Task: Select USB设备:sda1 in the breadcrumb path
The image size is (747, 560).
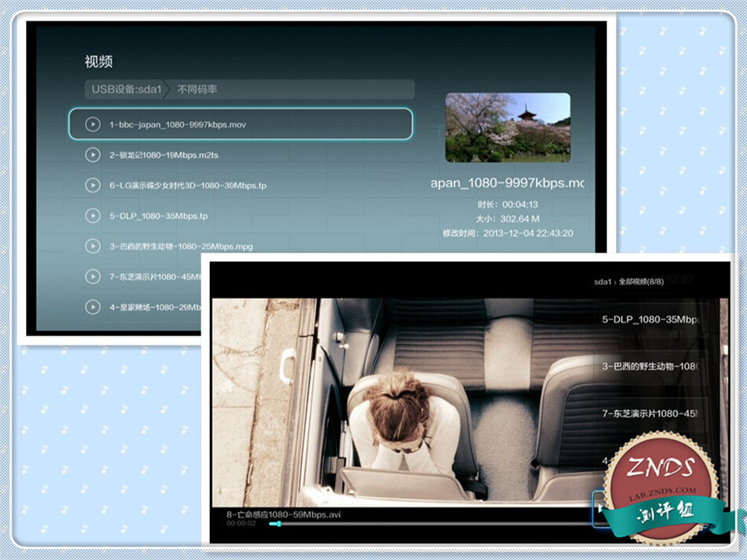Action: click(126, 90)
